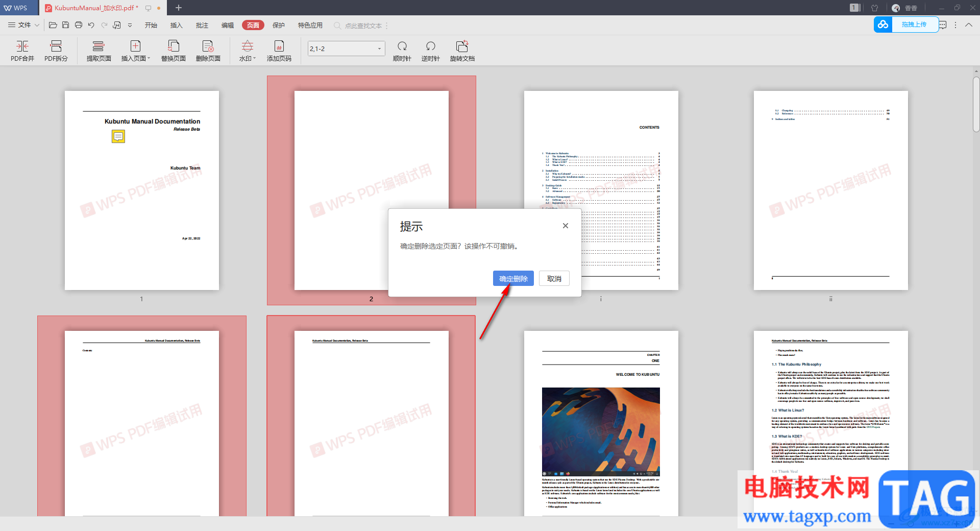
Task: Click the open file folder icon
Action: (53, 25)
